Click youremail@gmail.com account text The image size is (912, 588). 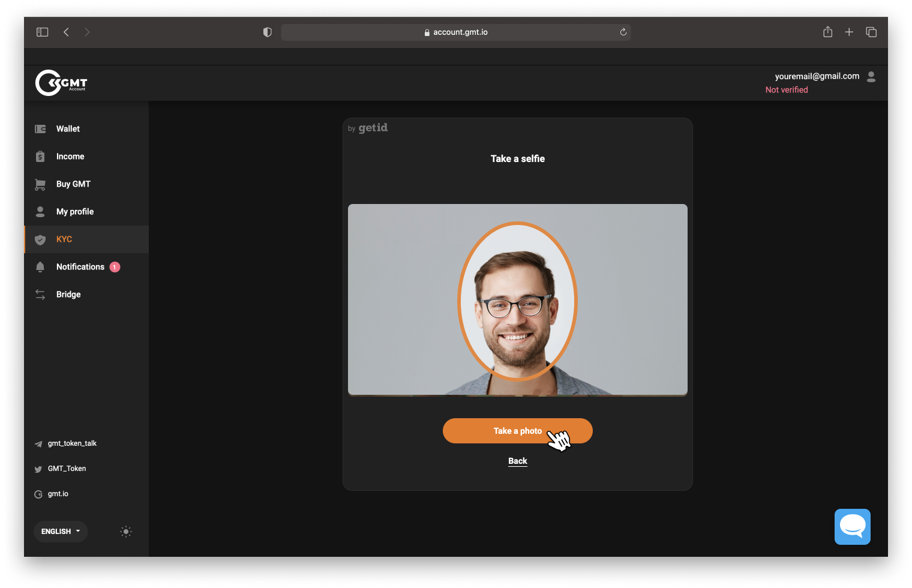click(817, 76)
